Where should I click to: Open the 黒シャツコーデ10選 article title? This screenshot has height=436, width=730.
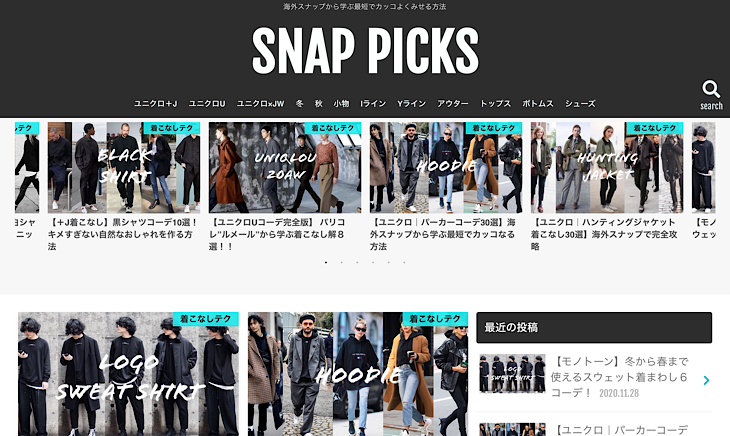[x=124, y=235]
